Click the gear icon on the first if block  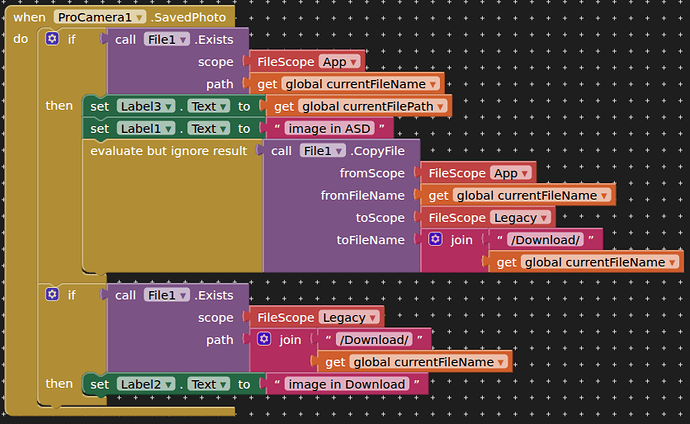[x=52, y=39]
